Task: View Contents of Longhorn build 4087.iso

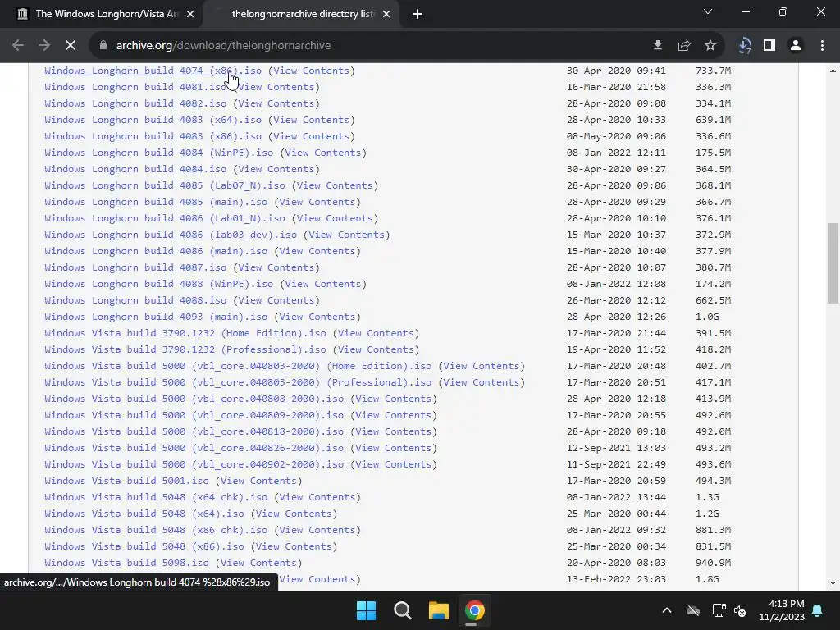Action: pyautogui.click(x=276, y=267)
